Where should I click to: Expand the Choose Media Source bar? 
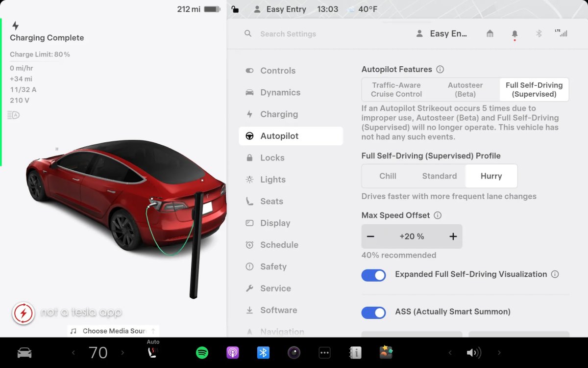tap(113, 331)
